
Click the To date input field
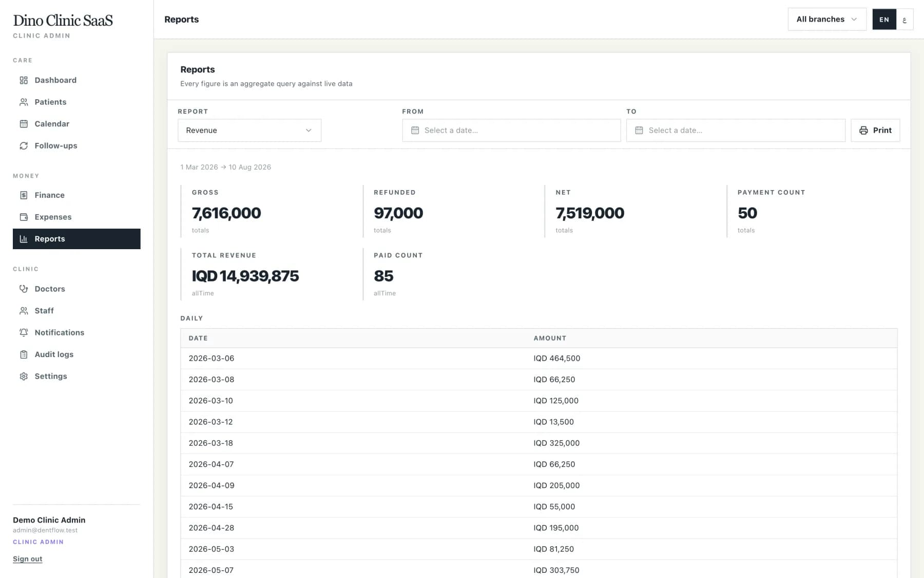coord(736,130)
